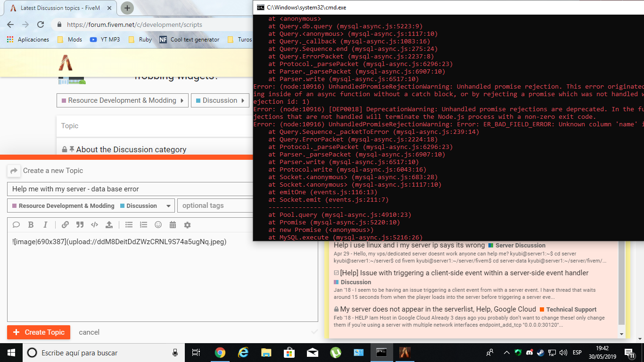This screenshot has width=644, height=362.
Task: Click the Chrome address bar URL
Action: pyautogui.click(x=134, y=25)
